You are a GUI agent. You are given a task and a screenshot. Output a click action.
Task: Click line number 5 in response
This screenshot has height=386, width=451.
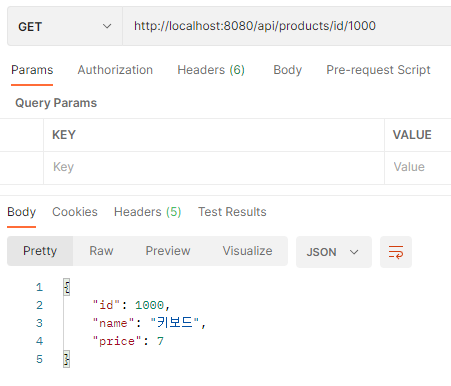[39, 359]
